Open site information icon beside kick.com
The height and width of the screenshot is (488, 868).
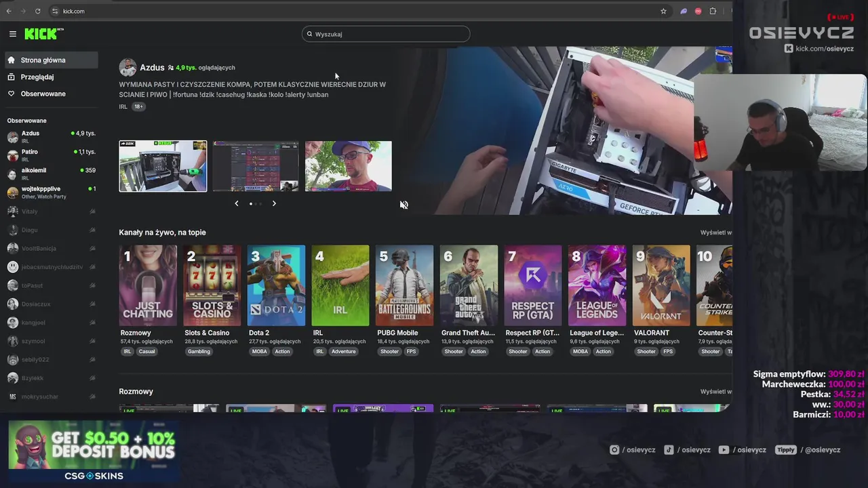pos(55,11)
